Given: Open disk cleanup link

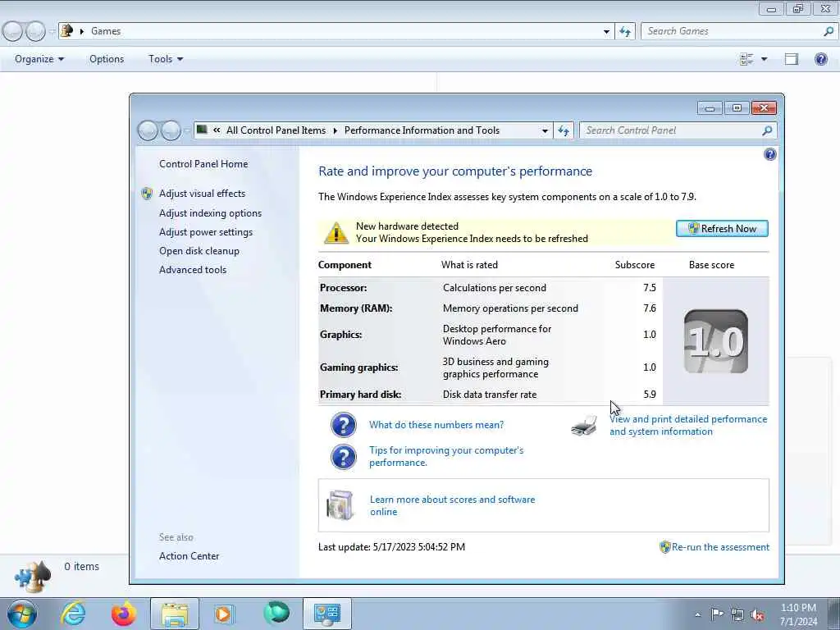Looking at the screenshot, I should 199,251.
